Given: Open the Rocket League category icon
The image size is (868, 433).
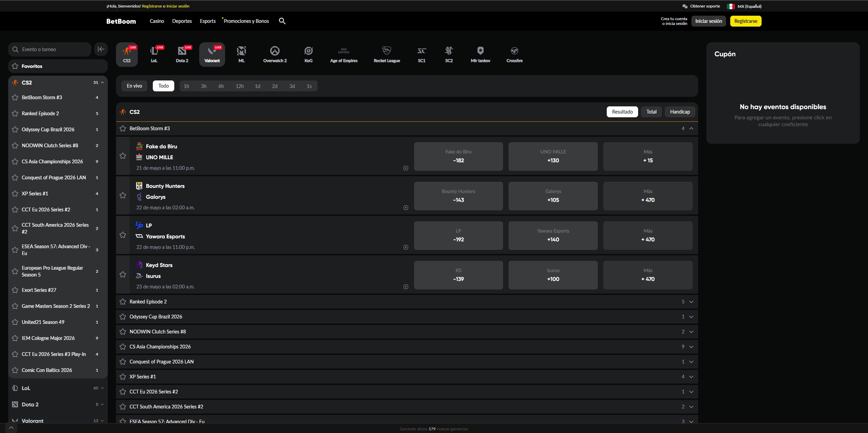Looking at the screenshot, I should click(x=387, y=55).
